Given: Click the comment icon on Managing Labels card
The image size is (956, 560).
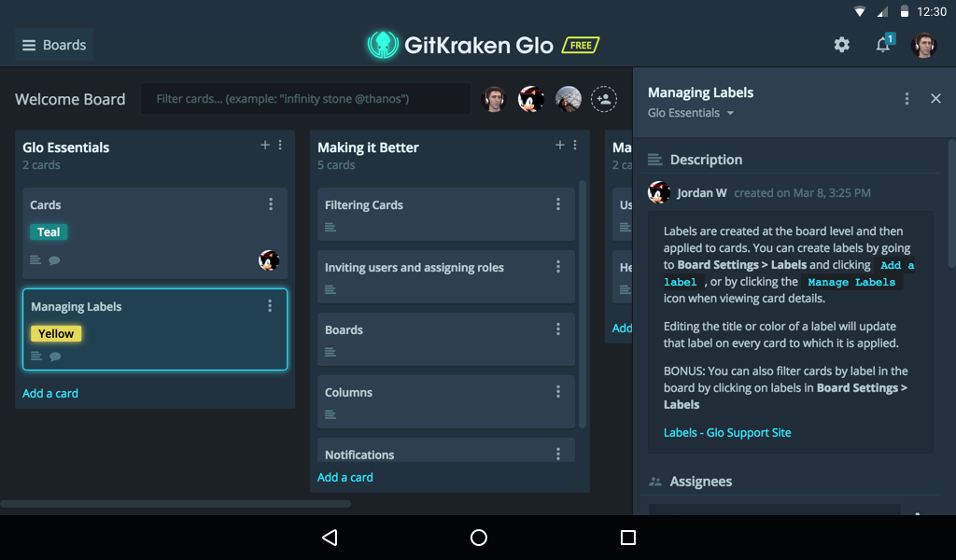Looking at the screenshot, I should [x=55, y=357].
